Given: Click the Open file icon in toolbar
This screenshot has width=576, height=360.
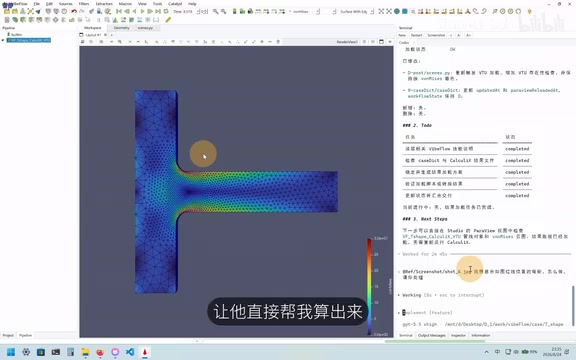Looking at the screenshot, I should click(x=7, y=12).
